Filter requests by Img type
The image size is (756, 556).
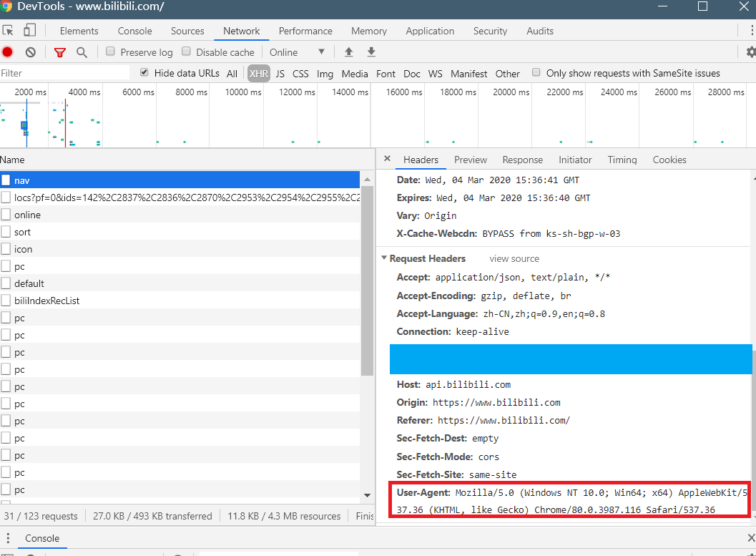pos(325,73)
